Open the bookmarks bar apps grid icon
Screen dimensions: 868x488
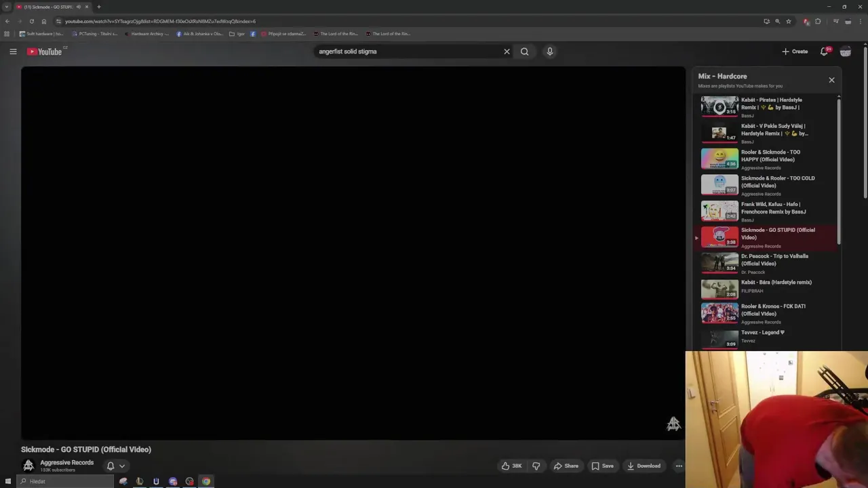pyautogui.click(x=7, y=33)
